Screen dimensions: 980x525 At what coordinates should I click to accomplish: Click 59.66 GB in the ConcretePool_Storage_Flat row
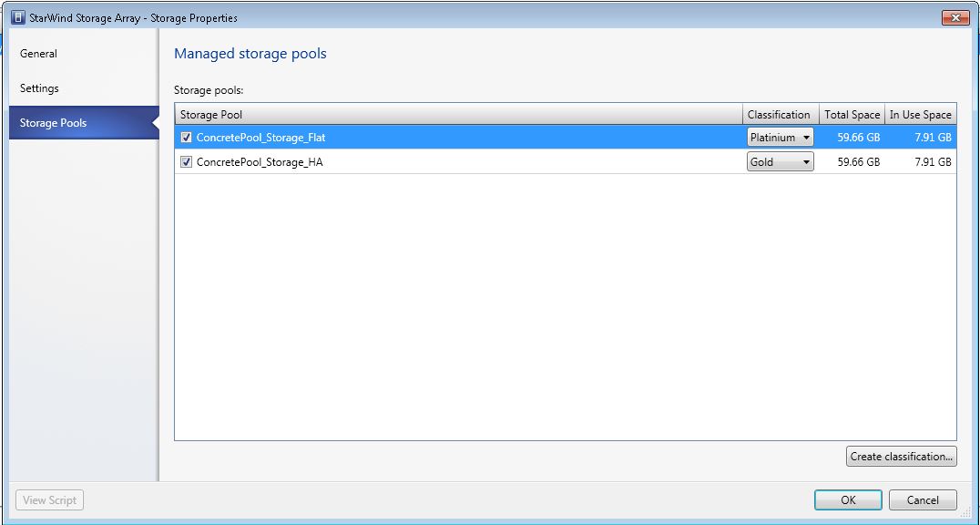(x=858, y=138)
